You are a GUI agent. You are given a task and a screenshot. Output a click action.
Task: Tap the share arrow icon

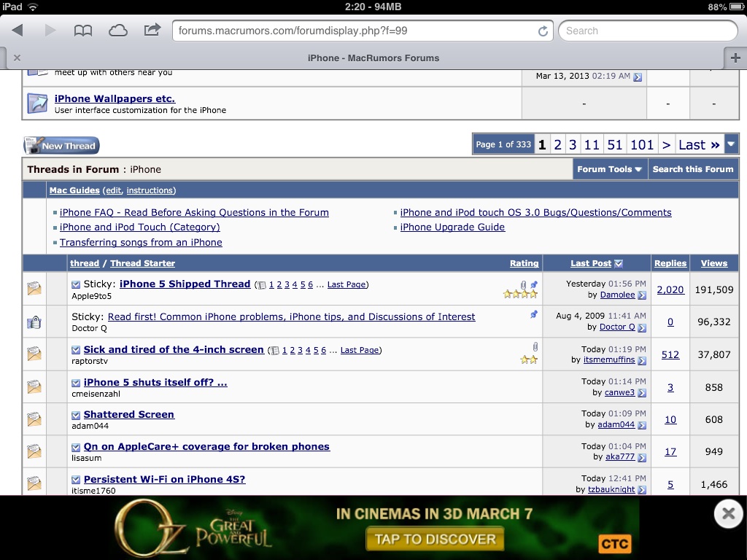point(152,30)
